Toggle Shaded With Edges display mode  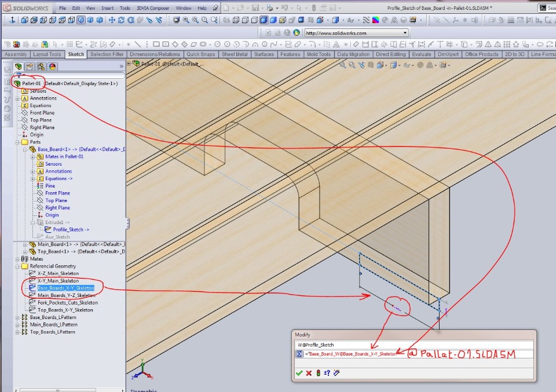coord(264,20)
